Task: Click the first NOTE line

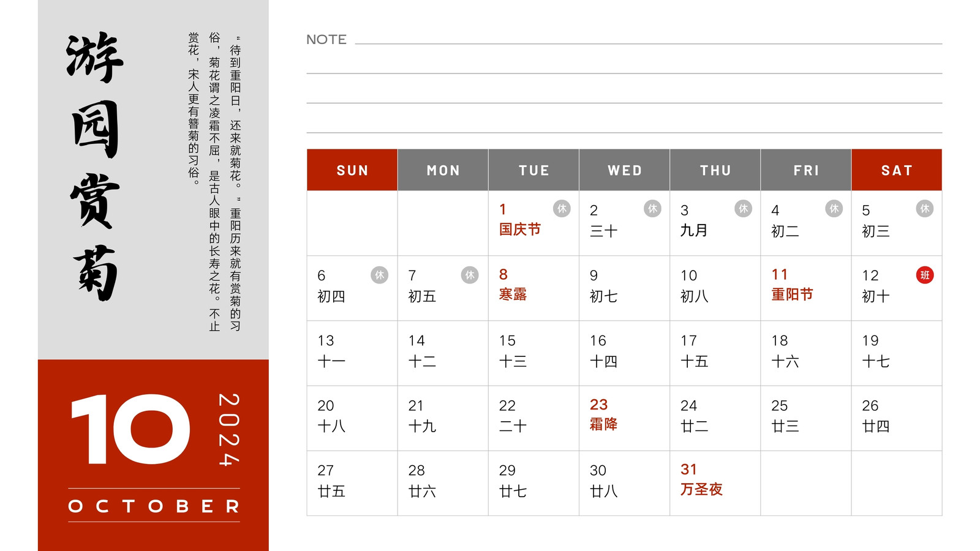Action: pyautogui.click(x=649, y=43)
